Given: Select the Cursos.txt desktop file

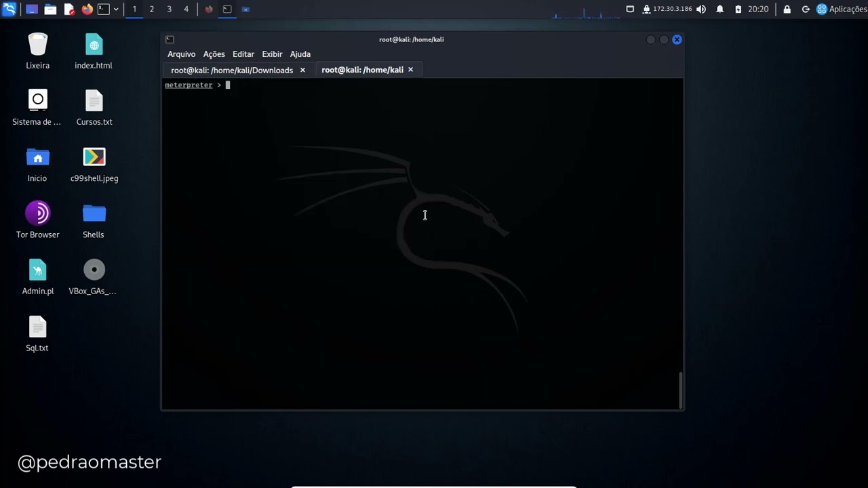Looking at the screenshot, I should coord(94,108).
